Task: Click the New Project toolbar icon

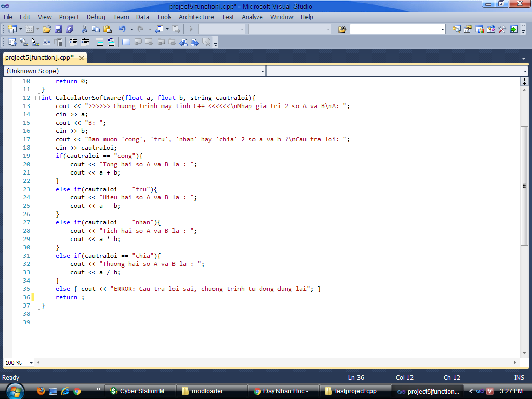Action: point(12,30)
